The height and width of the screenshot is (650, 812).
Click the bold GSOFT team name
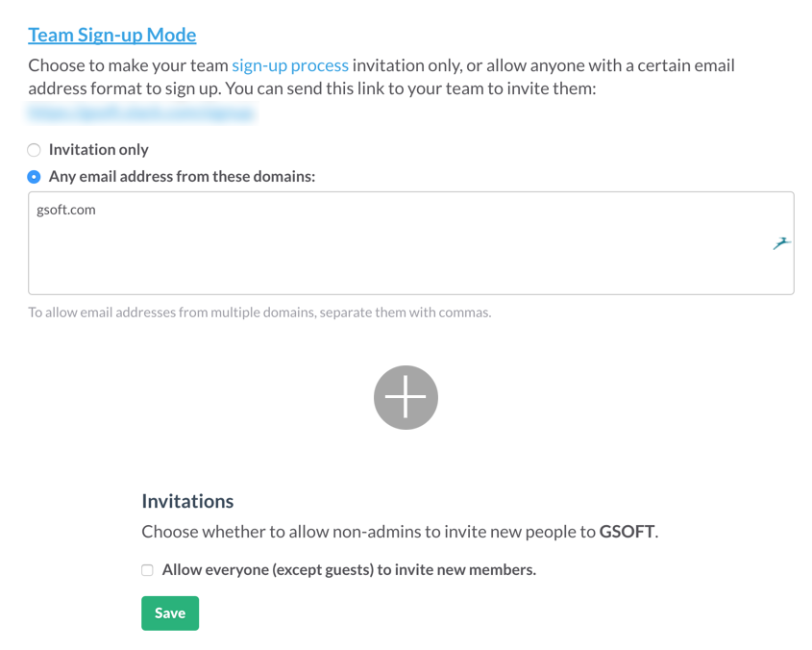click(x=627, y=532)
